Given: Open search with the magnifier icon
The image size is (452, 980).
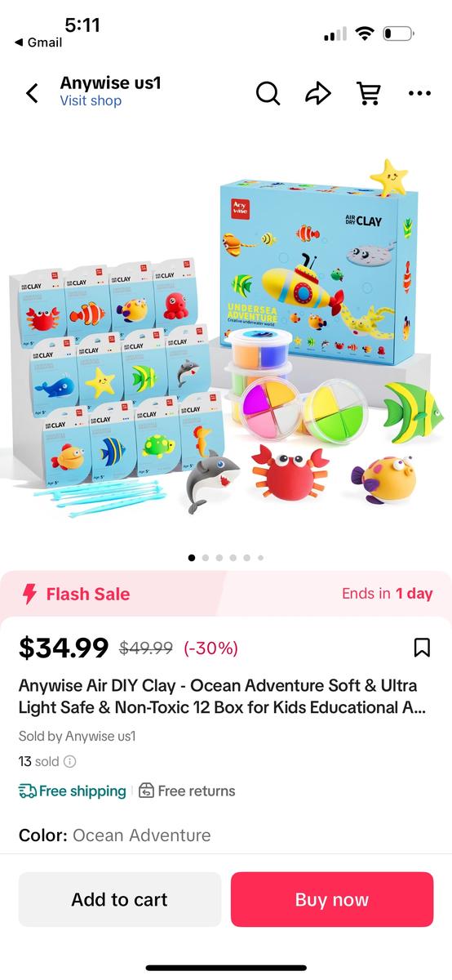Looking at the screenshot, I should (268, 93).
